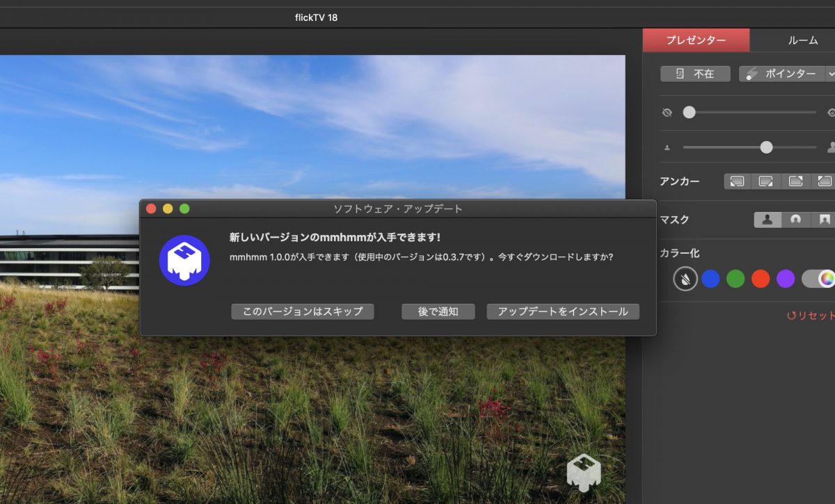Pick the blue color swatch
The width and height of the screenshot is (835, 504).
coord(710,279)
